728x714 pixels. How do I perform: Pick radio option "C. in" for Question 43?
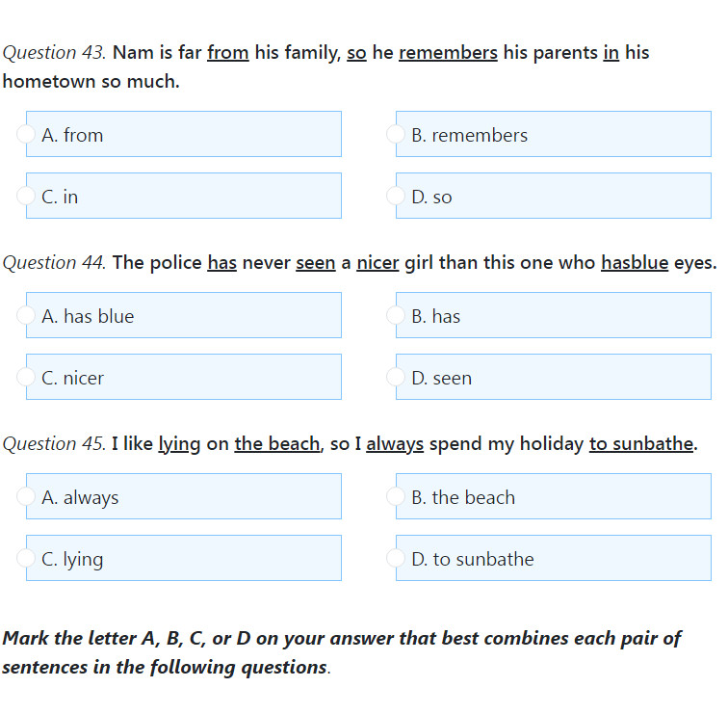[x=26, y=197]
